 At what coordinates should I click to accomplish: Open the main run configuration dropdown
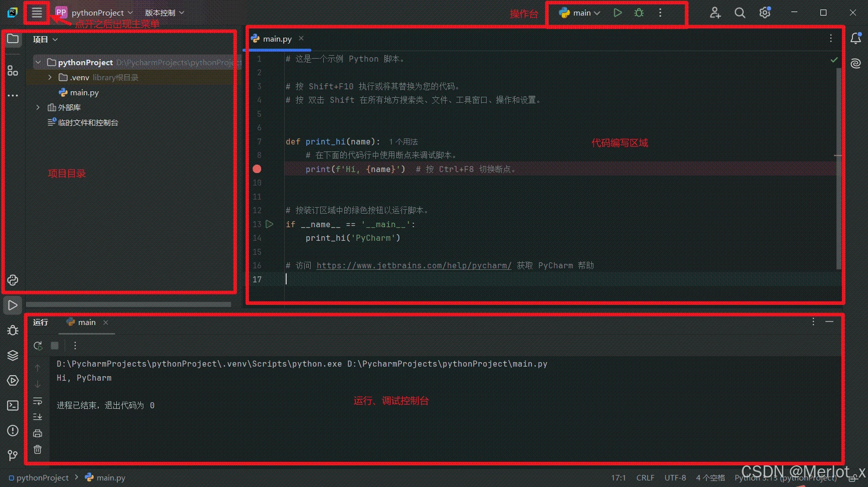(x=580, y=13)
